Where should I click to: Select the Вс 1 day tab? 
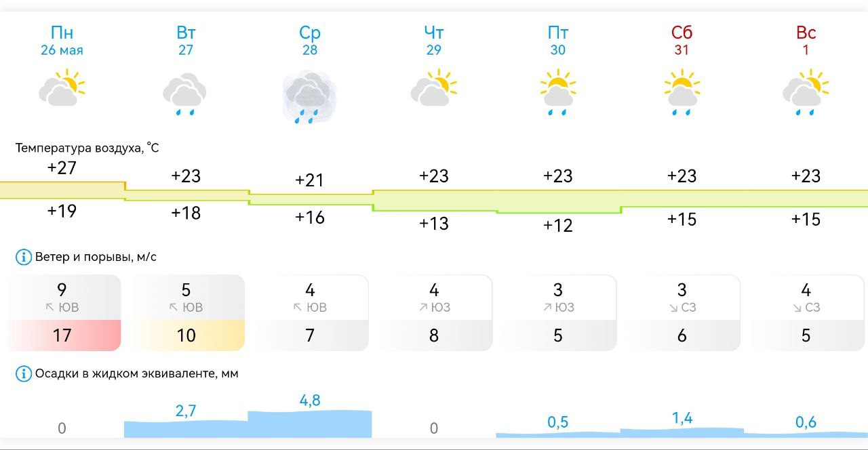(806, 41)
